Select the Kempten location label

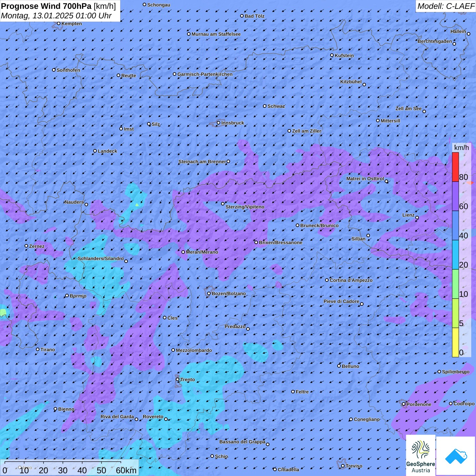click(72, 23)
